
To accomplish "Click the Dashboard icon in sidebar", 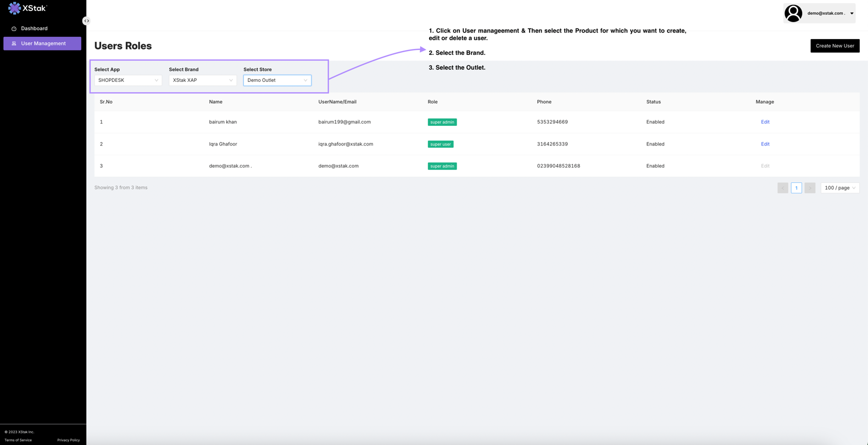I will (14, 29).
